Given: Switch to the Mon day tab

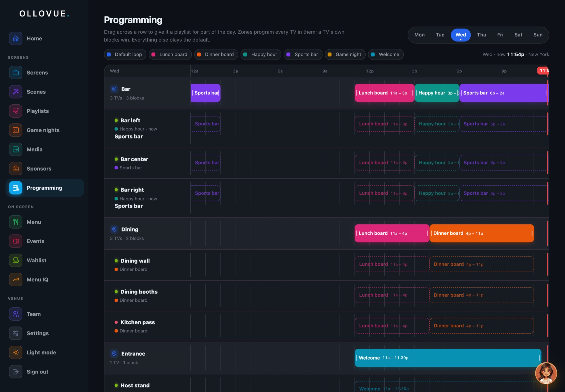Looking at the screenshot, I should tap(419, 35).
